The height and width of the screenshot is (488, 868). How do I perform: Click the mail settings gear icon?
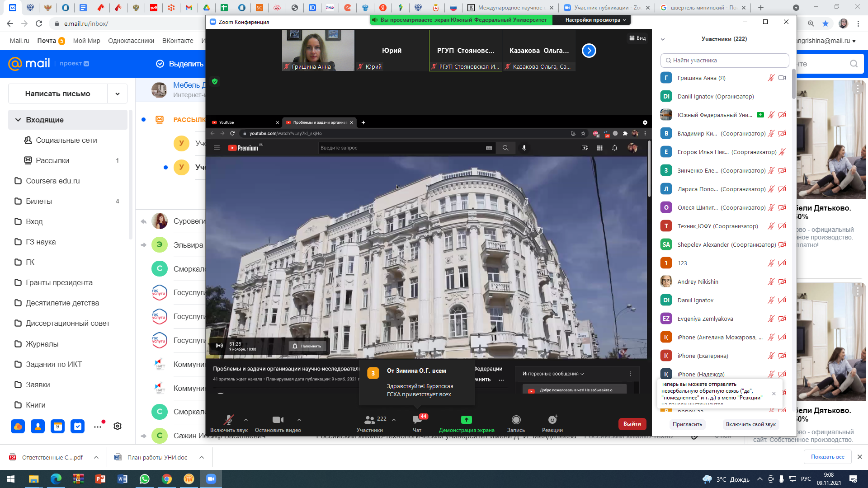coord(118,427)
